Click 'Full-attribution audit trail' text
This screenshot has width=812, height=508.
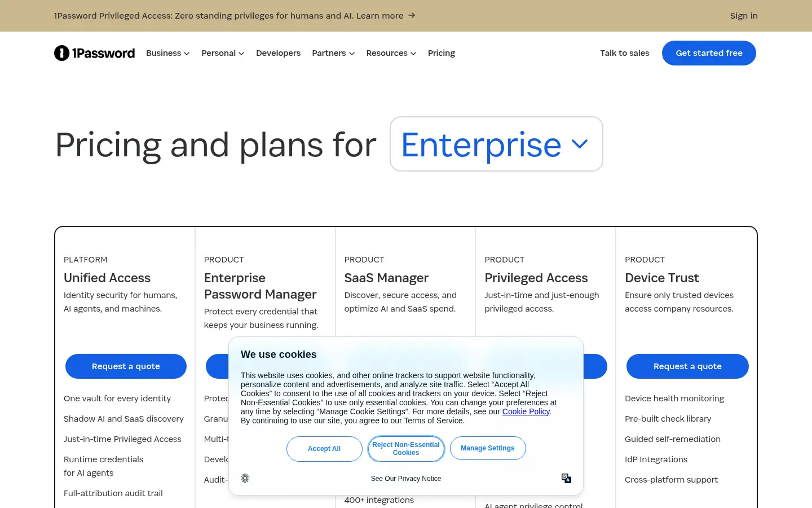113,493
